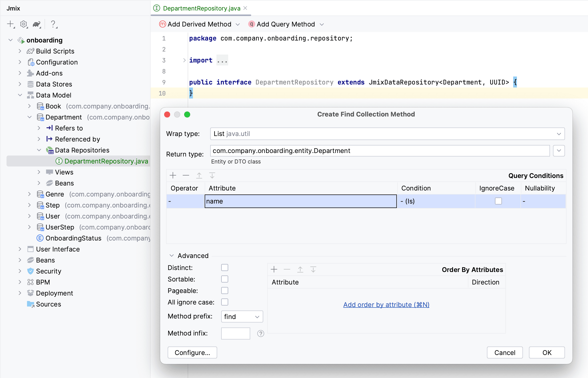Check IgnoreCase for the name condition
588x378 pixels.
click(x=498, y=201)
